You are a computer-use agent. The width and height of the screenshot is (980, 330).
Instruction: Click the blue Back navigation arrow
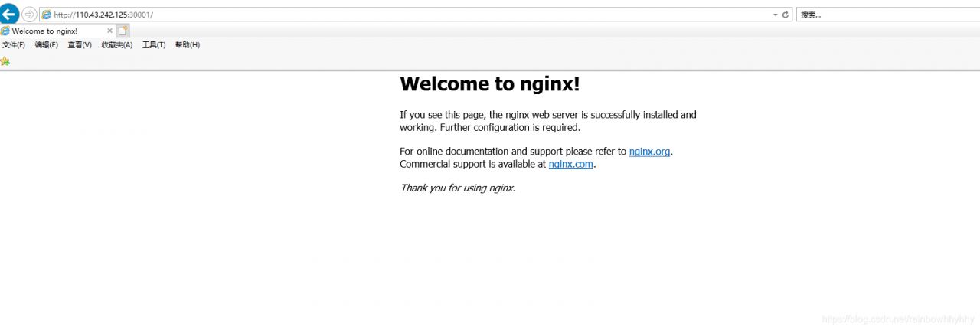9,13
